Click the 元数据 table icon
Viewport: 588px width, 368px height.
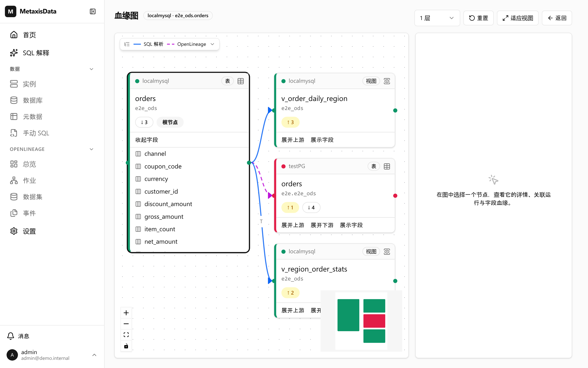pos(14,117)
